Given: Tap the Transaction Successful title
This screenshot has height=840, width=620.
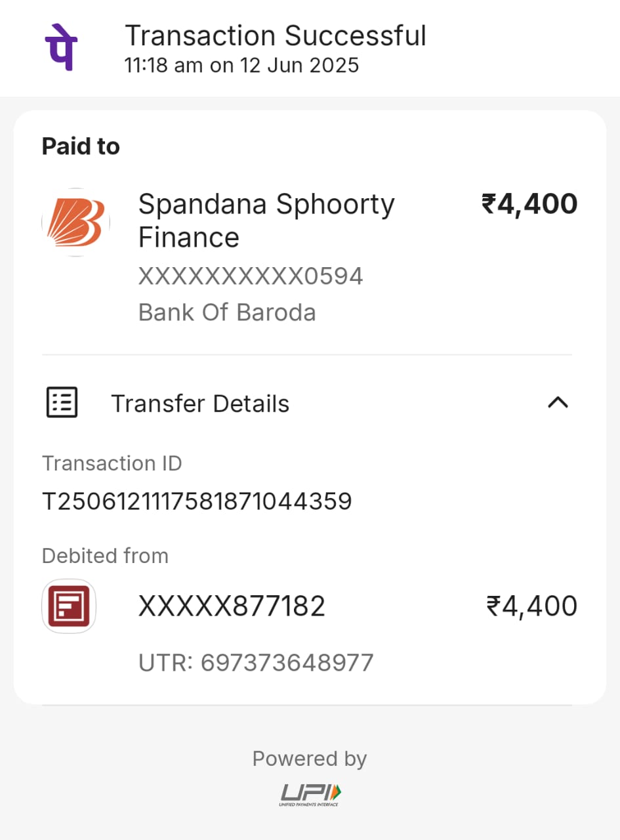Looking at the screenshot, I should (x=276, y=35).
